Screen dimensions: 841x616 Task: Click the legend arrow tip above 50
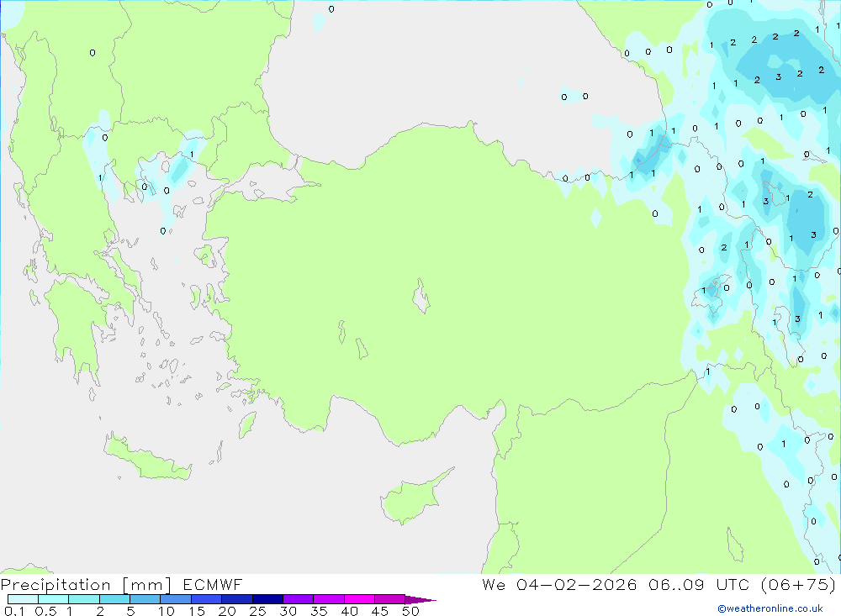click(420, 600)
